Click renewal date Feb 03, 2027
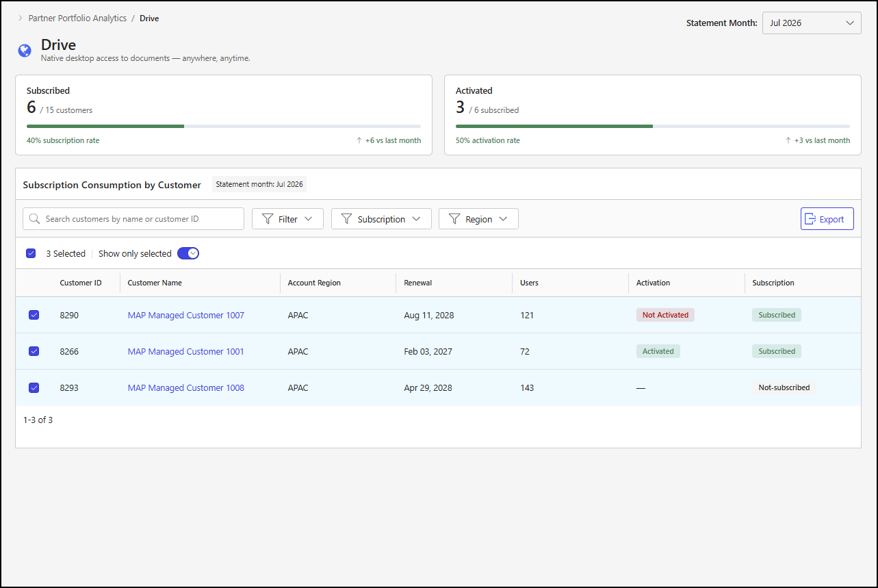Image resolution: width=878 pixels, height=588 pixels. pos(428,351)
